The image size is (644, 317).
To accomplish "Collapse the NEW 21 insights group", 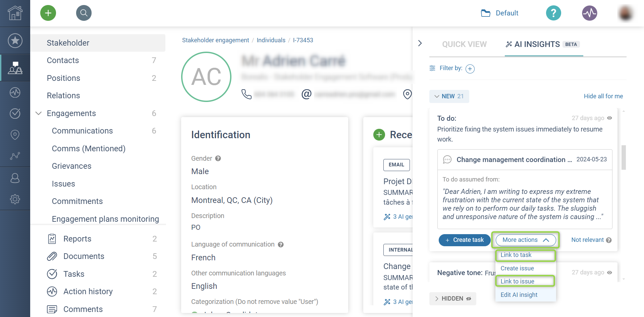I will (x=449, y=96).
